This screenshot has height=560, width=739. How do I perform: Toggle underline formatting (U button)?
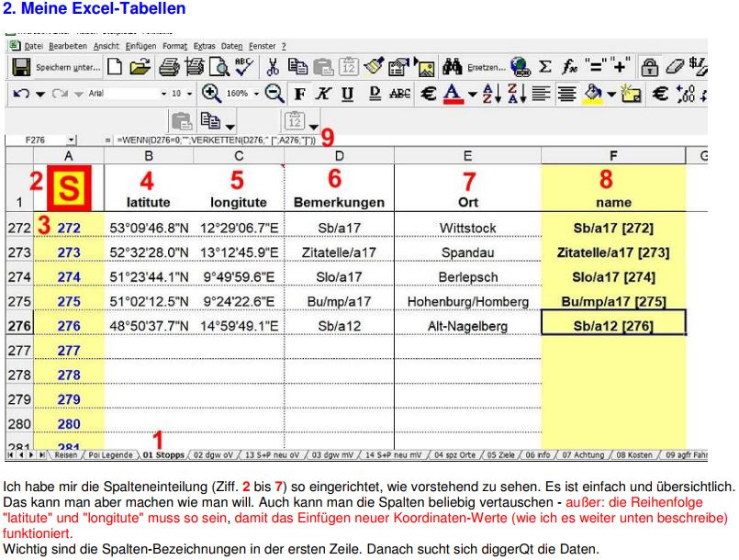(346, 94)
